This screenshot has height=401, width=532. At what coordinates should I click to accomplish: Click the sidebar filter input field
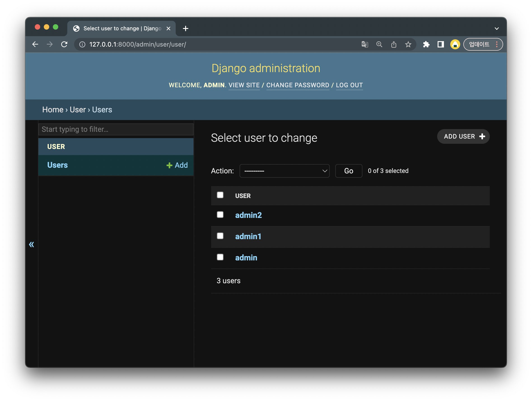coord(116,130)
